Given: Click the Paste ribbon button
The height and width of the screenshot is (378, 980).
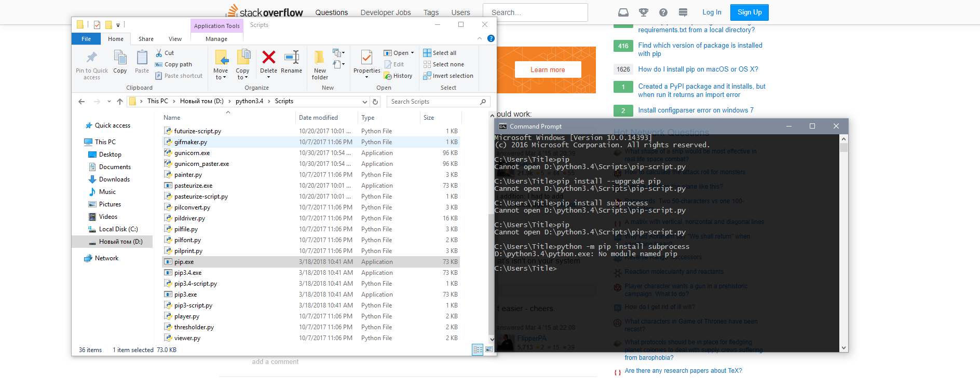Looking at the screenshot, I should point(142,62).
